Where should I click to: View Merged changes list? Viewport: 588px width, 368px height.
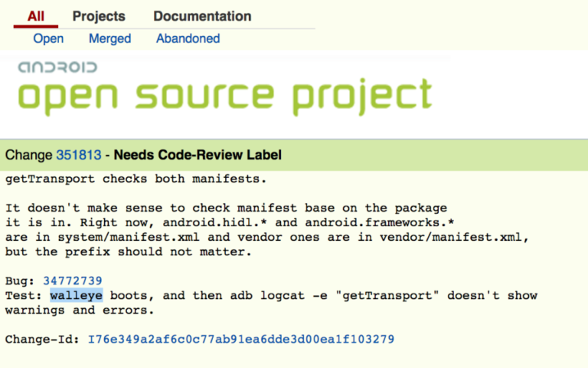pos(109,38)
